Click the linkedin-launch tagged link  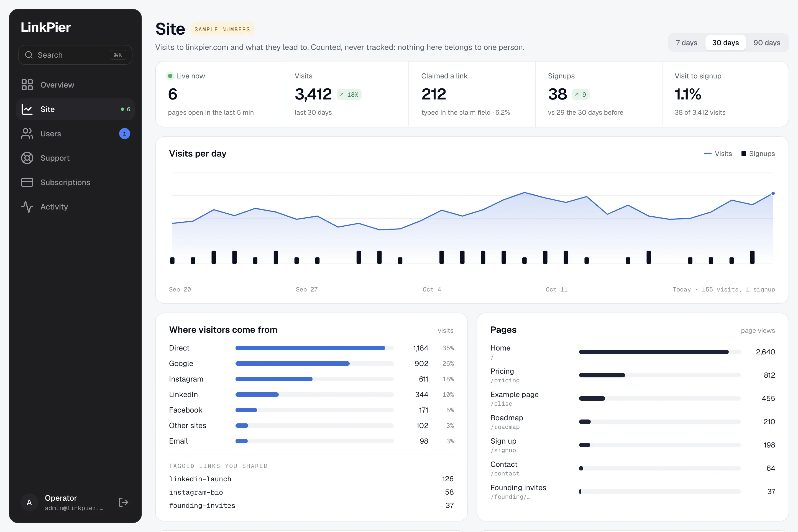[x=200, y=479]
